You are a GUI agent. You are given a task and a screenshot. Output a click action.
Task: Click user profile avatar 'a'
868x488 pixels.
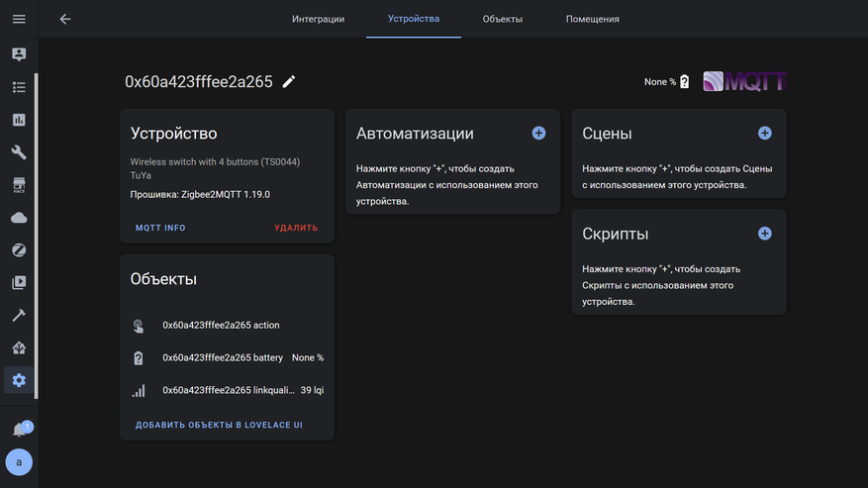pyautogui.click(x=19, y=461)
